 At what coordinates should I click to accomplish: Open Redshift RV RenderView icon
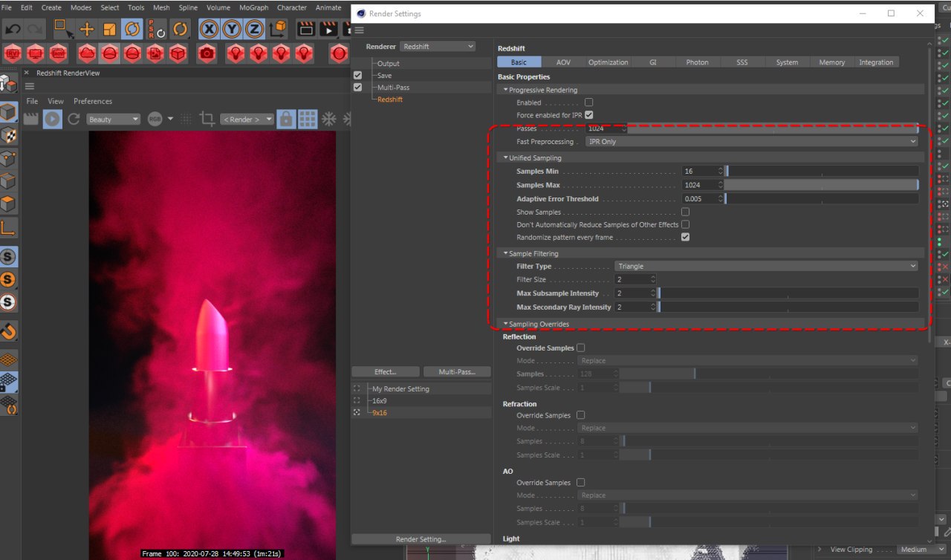click(13, 53)
